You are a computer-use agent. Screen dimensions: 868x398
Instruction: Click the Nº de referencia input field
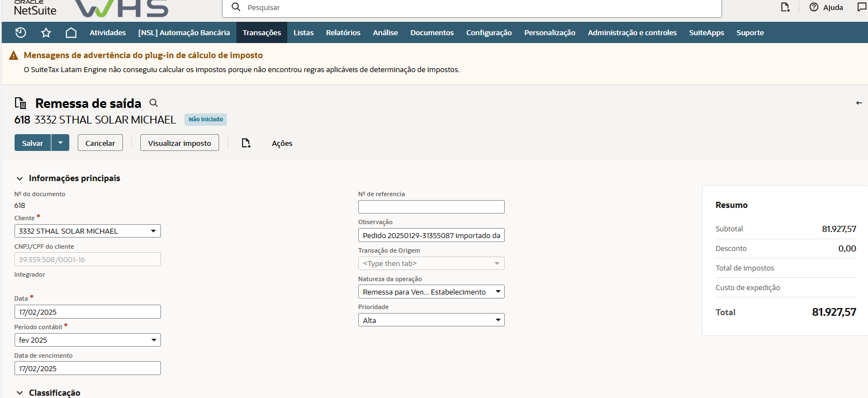tap(431, 207)
